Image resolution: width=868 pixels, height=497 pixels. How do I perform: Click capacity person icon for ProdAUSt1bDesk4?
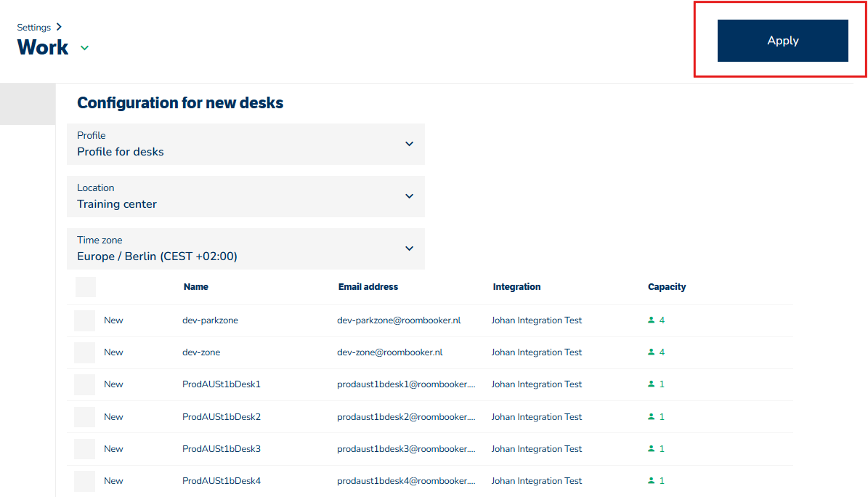click(651, 481)
